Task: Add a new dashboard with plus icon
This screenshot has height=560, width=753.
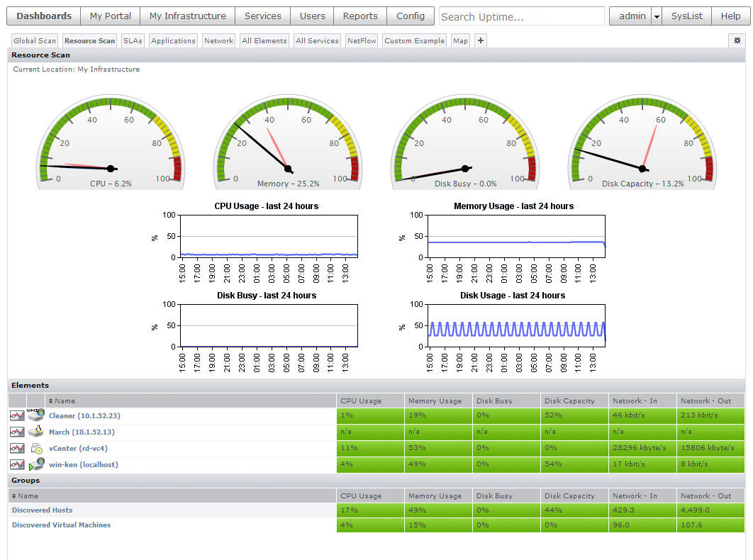Action: (480, 41)
